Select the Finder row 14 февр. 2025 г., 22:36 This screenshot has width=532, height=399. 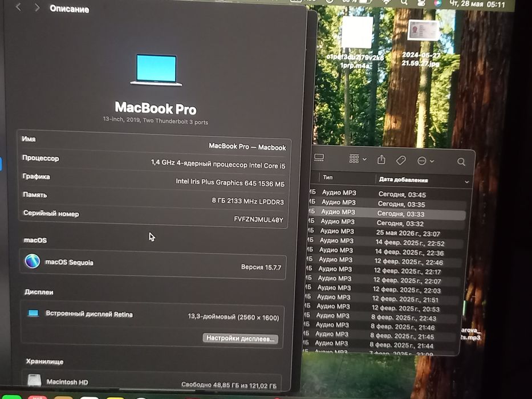[384, 251]
